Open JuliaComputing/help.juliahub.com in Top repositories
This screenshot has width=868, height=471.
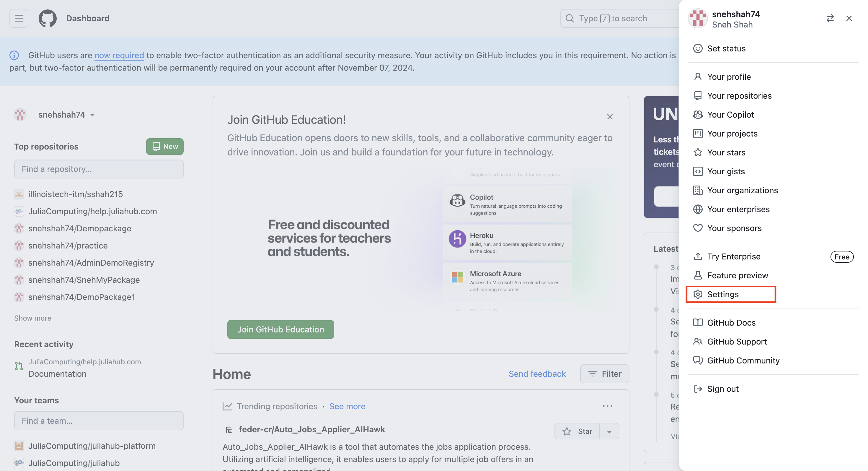click(x=93, y=211)
